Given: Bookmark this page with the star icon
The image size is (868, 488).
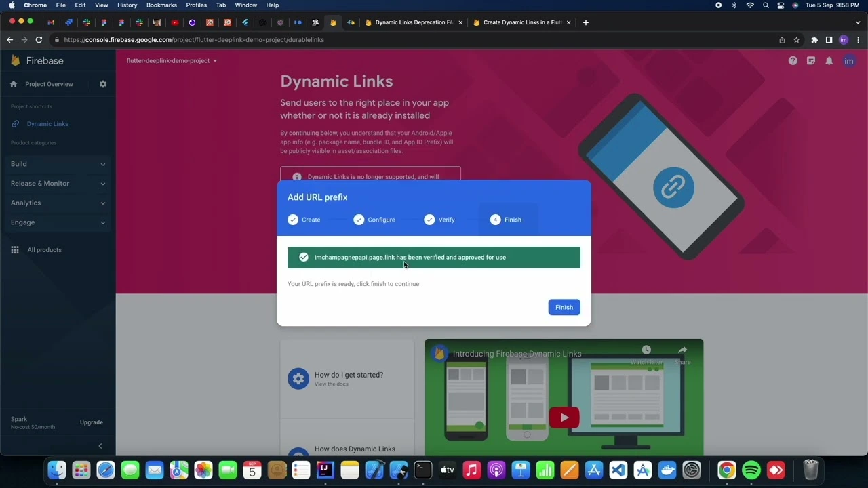Looking at the screenshot, I should point(797,40).
